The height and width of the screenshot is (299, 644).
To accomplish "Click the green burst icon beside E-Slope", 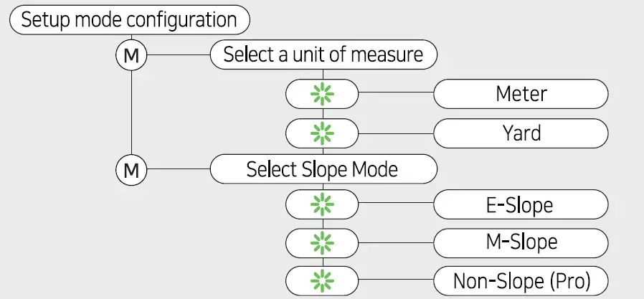I will (322, 204).
